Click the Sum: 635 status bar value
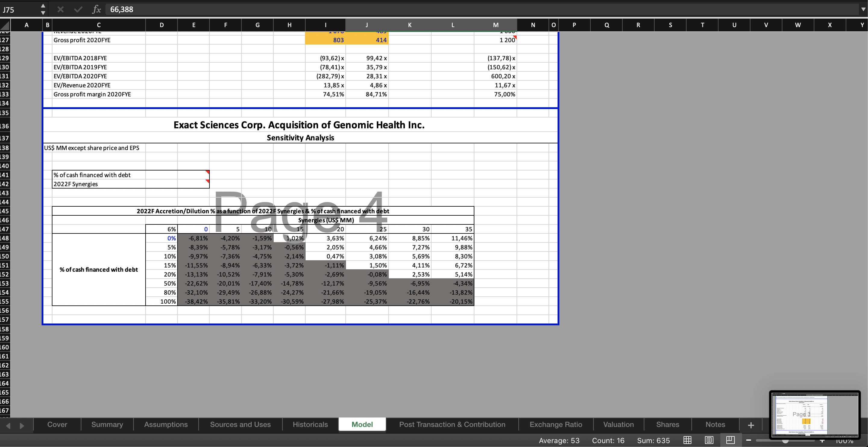 coord(653,441)
